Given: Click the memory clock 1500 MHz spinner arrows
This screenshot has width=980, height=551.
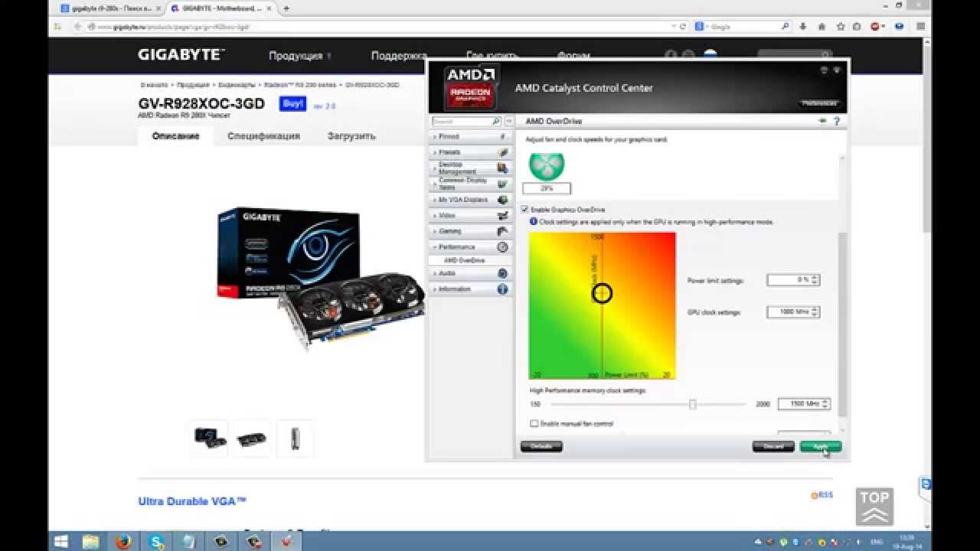Looking at the screenshot, I should 825,404.
